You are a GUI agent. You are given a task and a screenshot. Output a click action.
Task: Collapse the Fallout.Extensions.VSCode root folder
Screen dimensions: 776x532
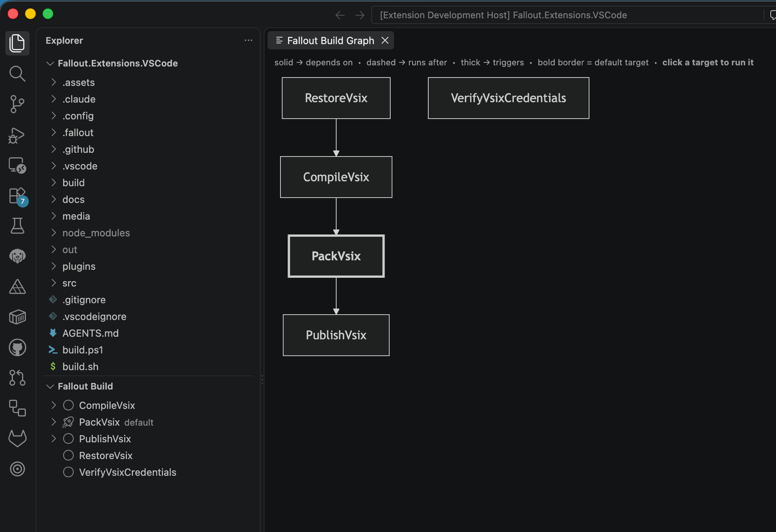point(50,63)
